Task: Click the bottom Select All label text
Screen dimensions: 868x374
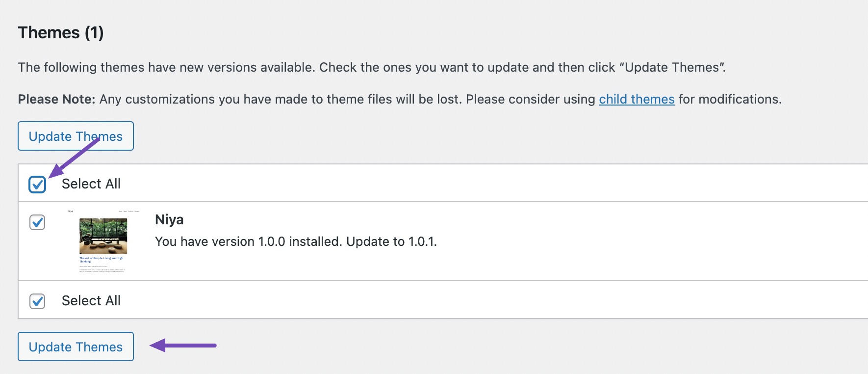Action: tap(91, 300)
